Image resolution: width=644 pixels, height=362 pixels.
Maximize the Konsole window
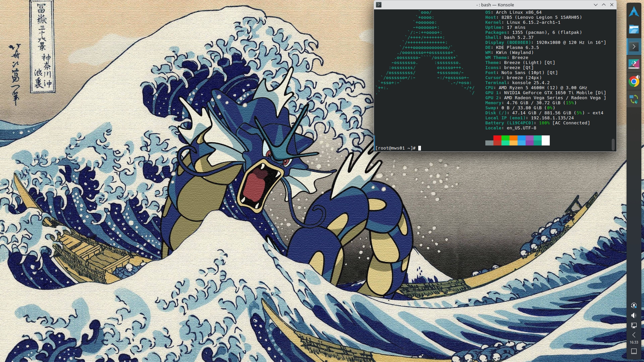click(604, 5)
